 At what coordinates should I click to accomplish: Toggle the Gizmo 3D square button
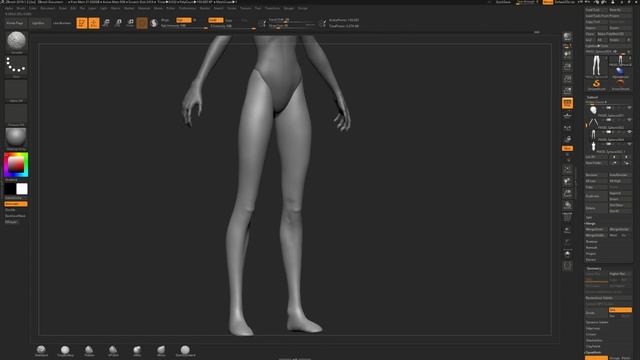click(142, 23)
